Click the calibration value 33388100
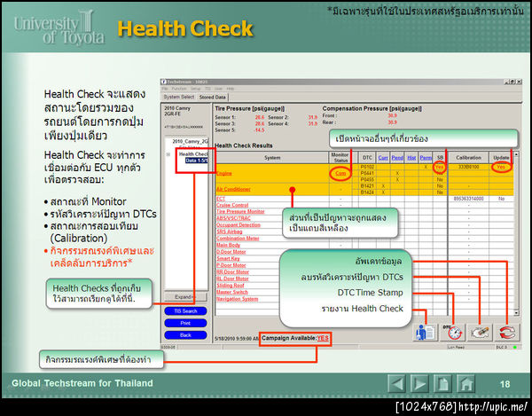This screenshot has height=416, width=532. pyautogui.click(x=468, y=167)
